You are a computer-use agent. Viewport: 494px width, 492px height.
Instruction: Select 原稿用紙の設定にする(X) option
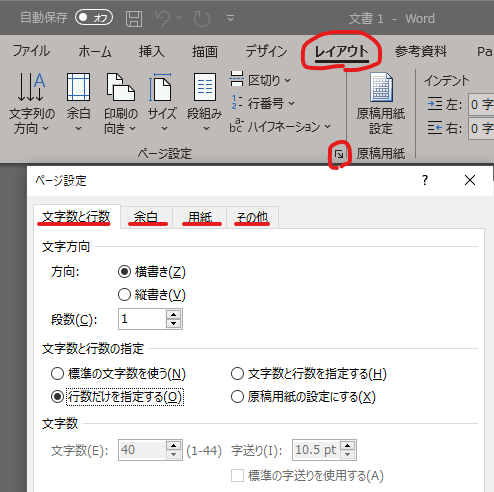[237, 397]
